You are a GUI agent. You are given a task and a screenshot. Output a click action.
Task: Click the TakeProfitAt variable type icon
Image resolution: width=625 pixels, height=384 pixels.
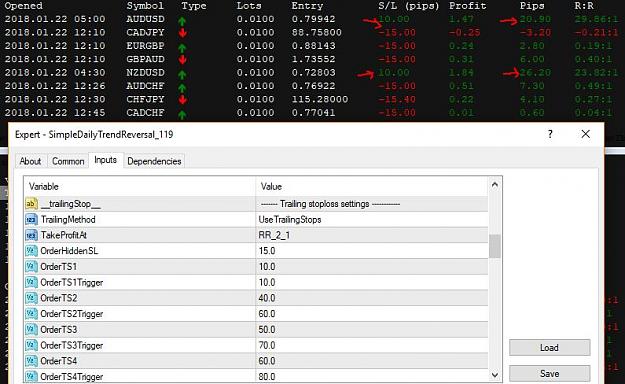(31, 235)
